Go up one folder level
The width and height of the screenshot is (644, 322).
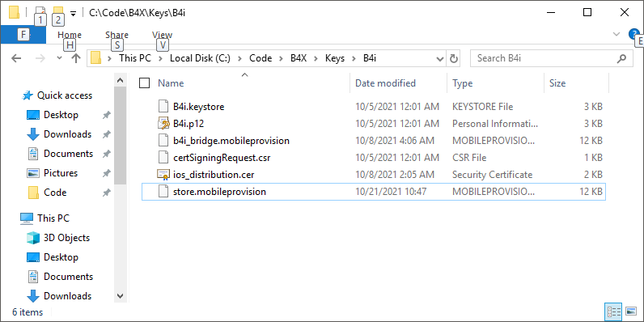pyautogui.click(x=75, y=58)
